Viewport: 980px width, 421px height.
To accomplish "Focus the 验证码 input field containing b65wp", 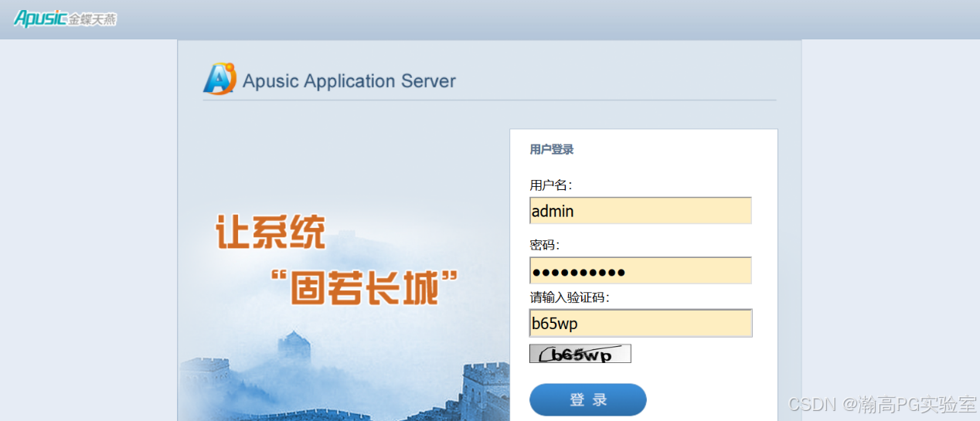I will pyautogui.click(x=641, y=323).
